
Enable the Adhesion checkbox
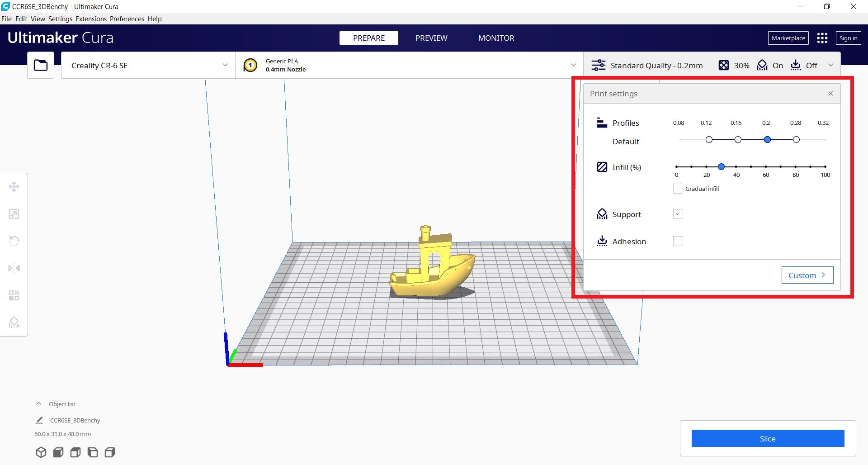(678, 241)
